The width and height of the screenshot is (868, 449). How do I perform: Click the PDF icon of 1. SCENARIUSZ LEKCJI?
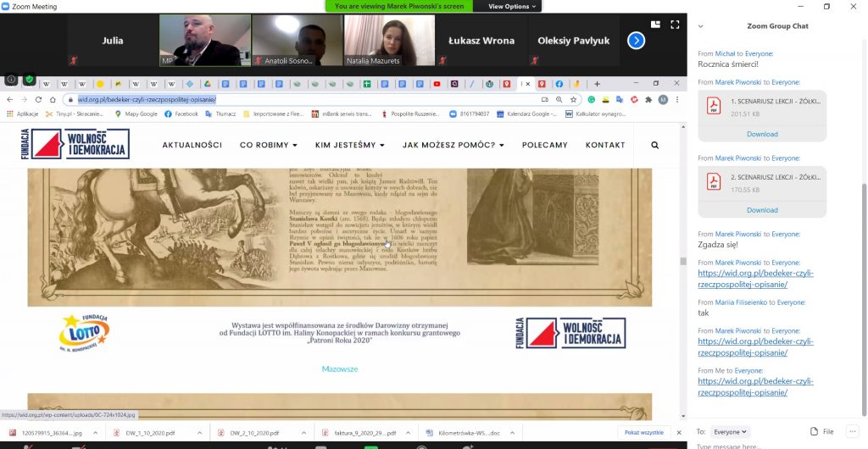tap(714, 106)
